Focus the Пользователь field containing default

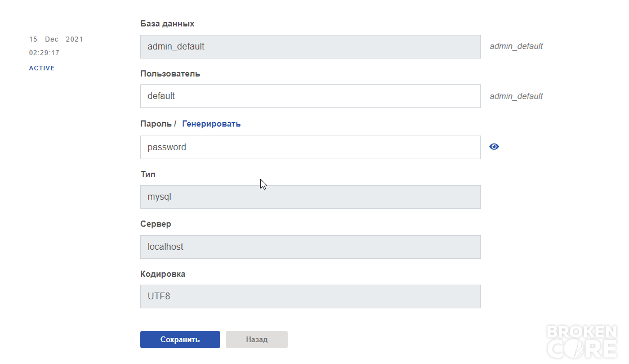tap(310, 96)
